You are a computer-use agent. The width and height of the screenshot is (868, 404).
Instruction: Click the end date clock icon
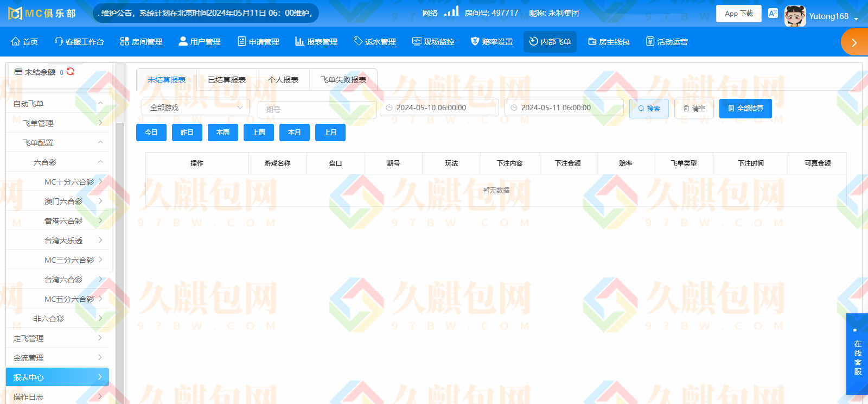[x=514, y=108]
